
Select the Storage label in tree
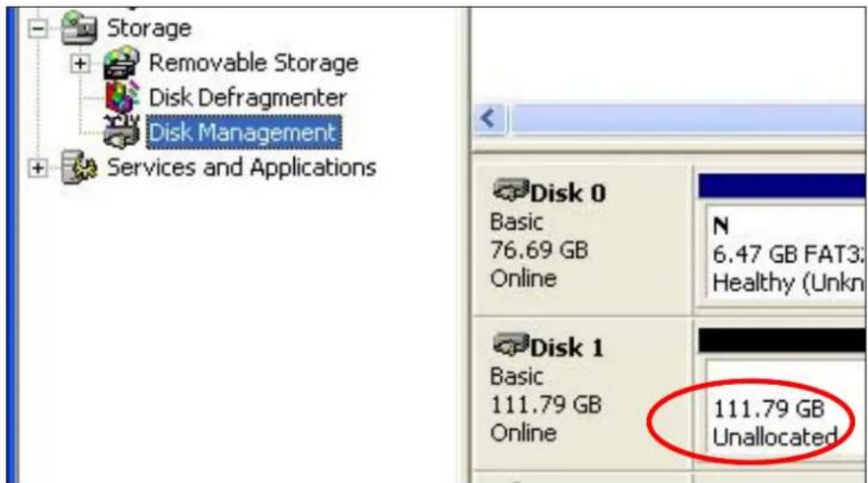(x=149, y=29)
